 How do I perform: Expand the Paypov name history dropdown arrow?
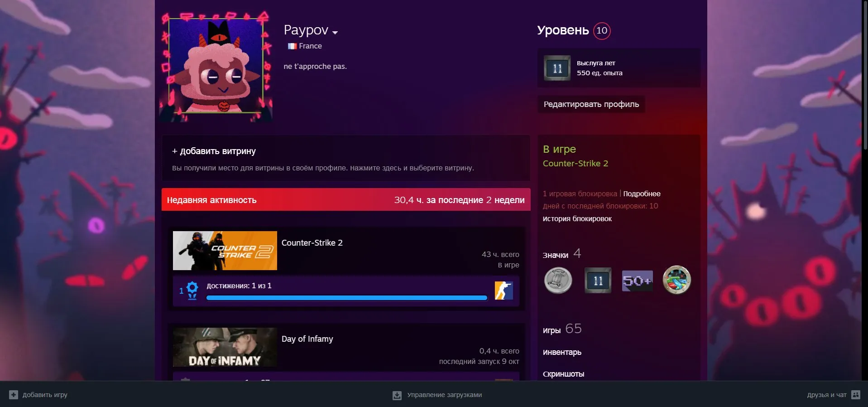pyautogui.click(x=335, y=33)
